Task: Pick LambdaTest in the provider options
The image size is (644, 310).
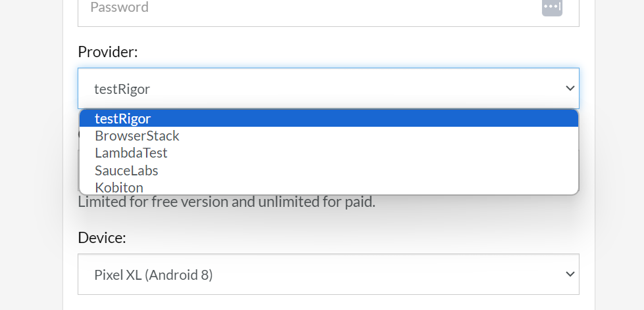Action: click(131, 153)
